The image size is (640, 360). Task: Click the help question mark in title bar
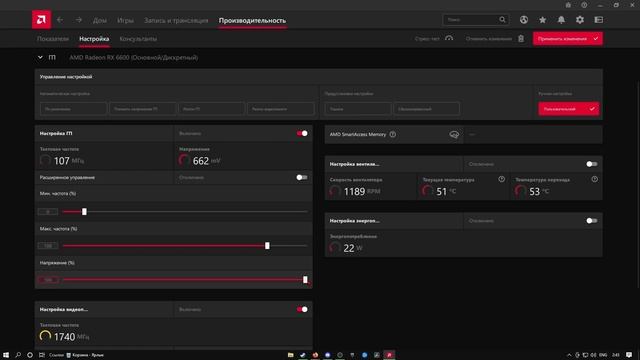[584, 5]
